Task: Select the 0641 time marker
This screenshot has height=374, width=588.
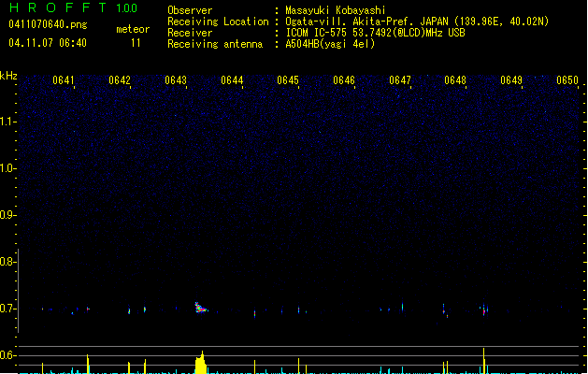Action: (65, 80)
